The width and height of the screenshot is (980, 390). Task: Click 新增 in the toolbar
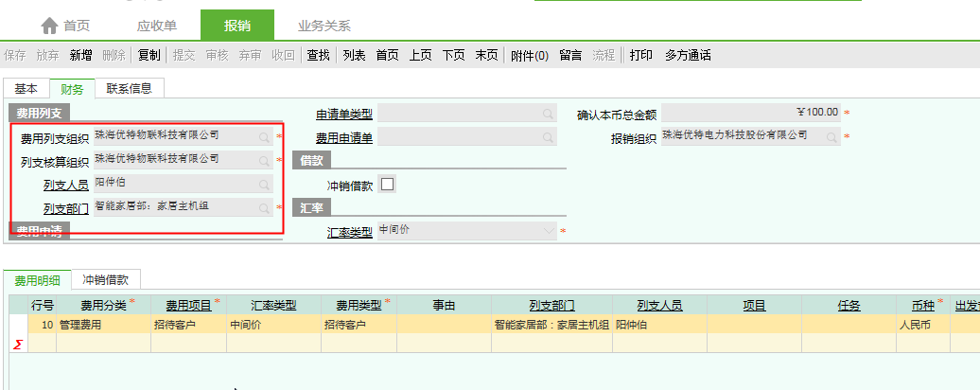(x=80, y=55)
